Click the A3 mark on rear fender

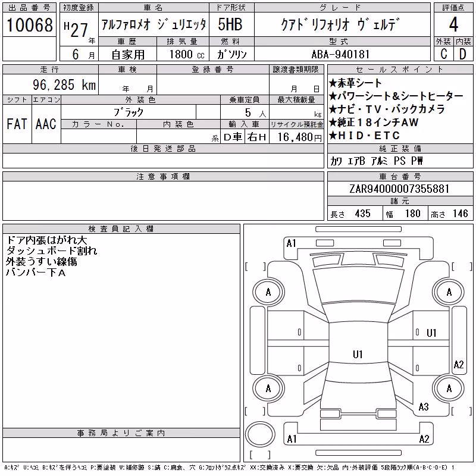coord(424,407)
